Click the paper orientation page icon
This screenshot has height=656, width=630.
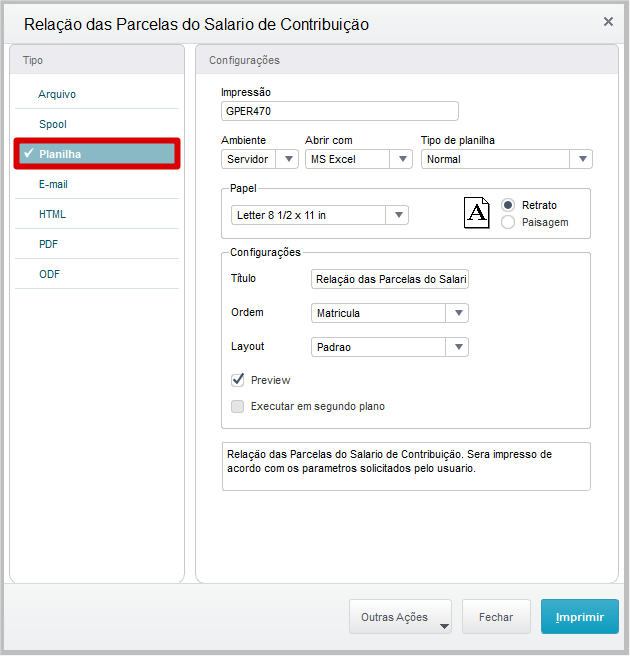[x=476, y=213]
